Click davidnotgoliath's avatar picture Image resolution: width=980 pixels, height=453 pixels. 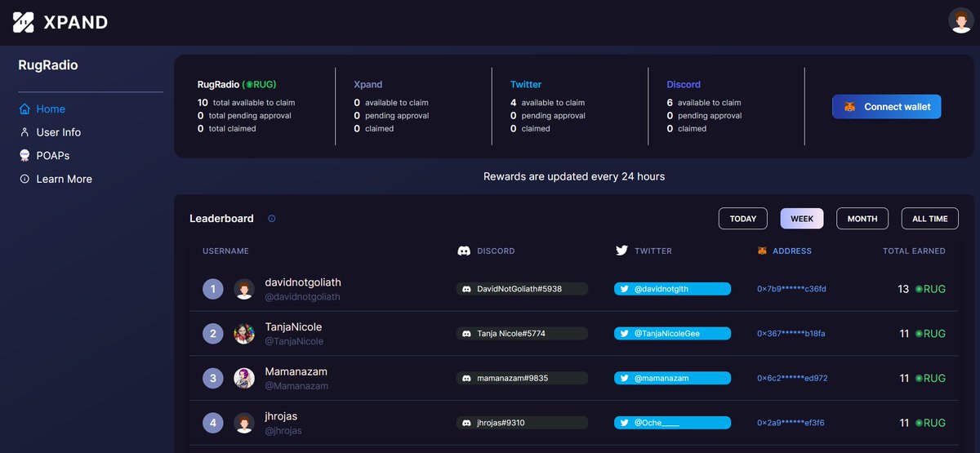point(244,289)
